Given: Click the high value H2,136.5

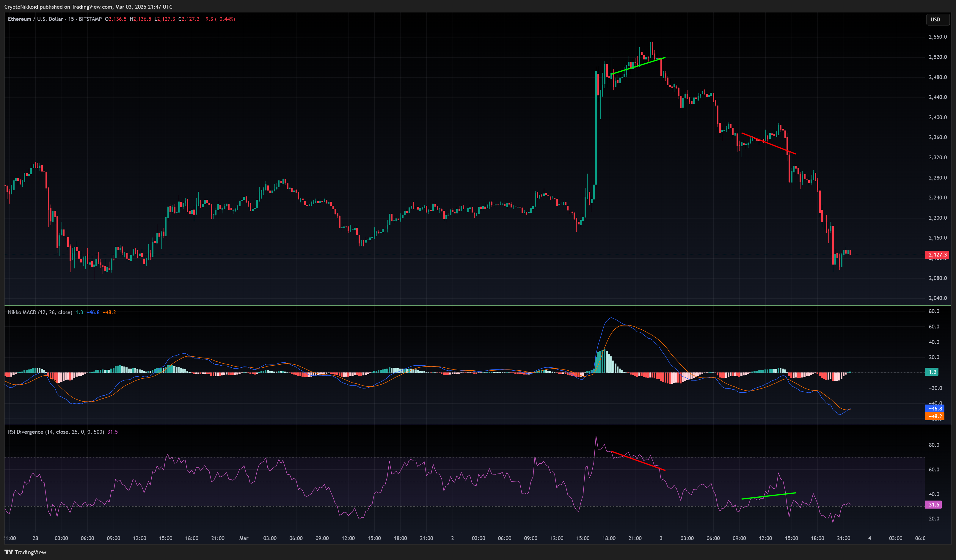Looking at the screenshot, I should pyautogui.click(x=140, y=19).
